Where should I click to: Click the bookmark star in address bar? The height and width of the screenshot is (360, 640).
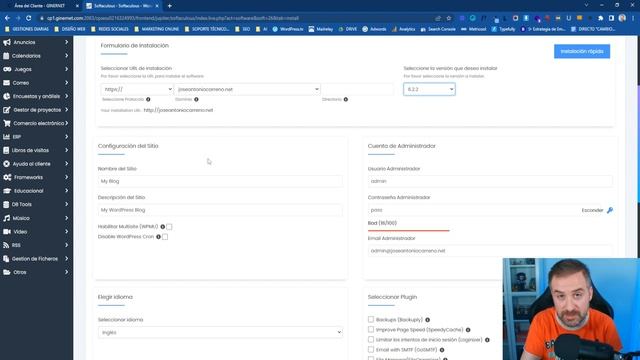449,18
